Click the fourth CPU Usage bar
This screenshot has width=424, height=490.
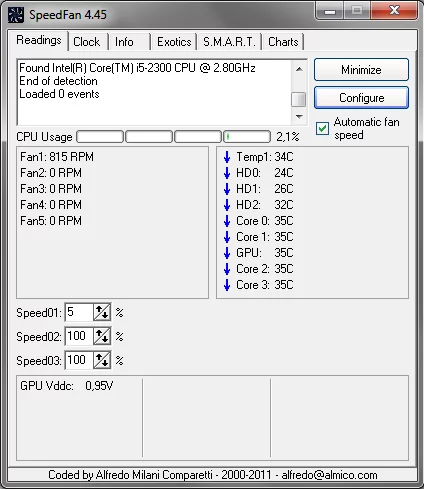point(247,137)
